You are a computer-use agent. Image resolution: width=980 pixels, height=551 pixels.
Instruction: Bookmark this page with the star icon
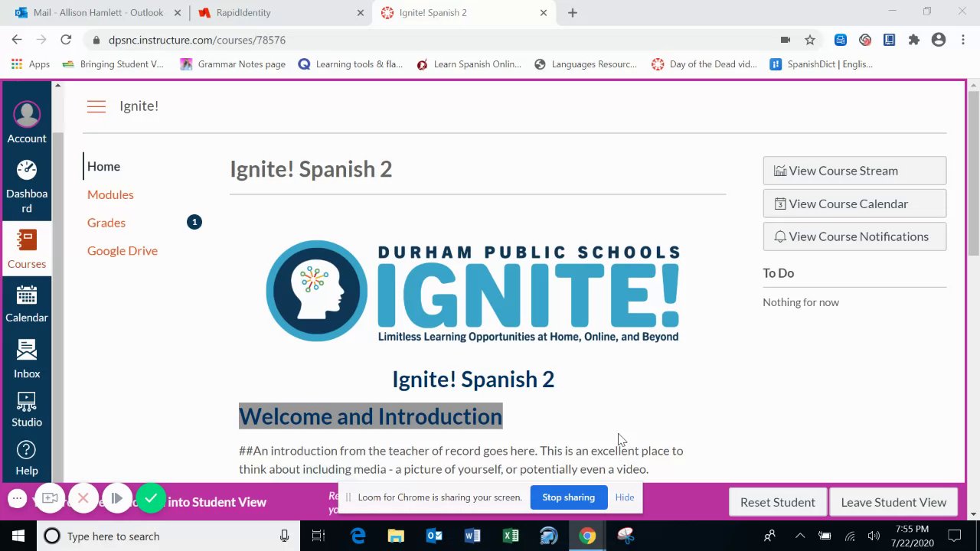810,40
